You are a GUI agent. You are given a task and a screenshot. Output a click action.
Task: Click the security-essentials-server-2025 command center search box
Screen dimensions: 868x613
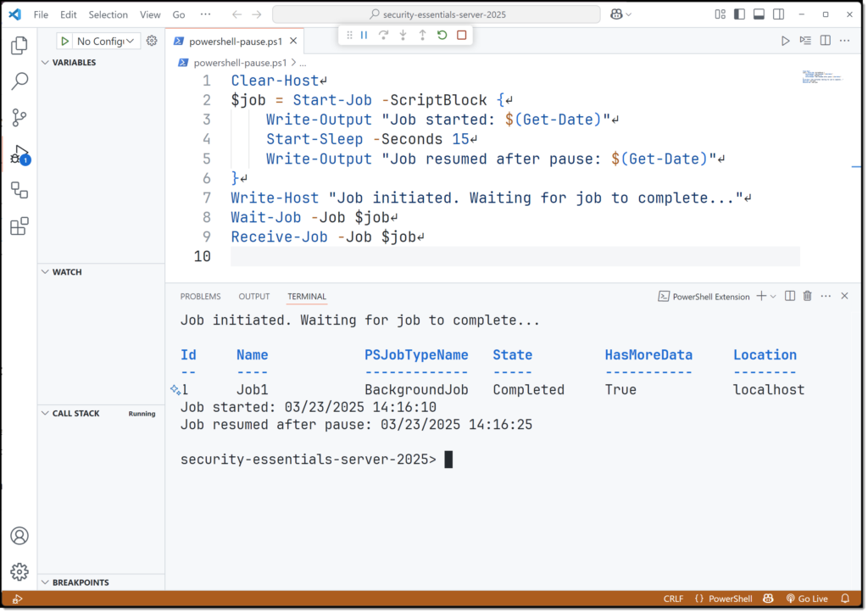437,14
